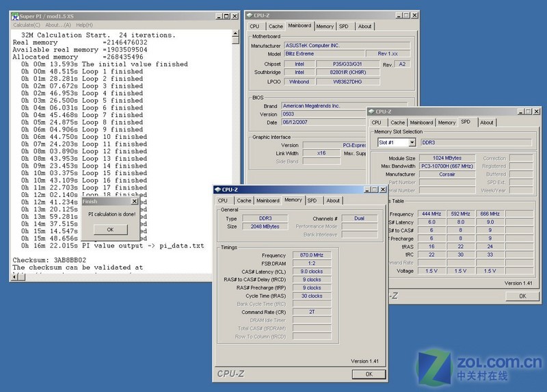Viewport: 547px width, 392px height.
Task: Click left arrow of Super PI horizontal scrollbar
Action: (14, 277)
